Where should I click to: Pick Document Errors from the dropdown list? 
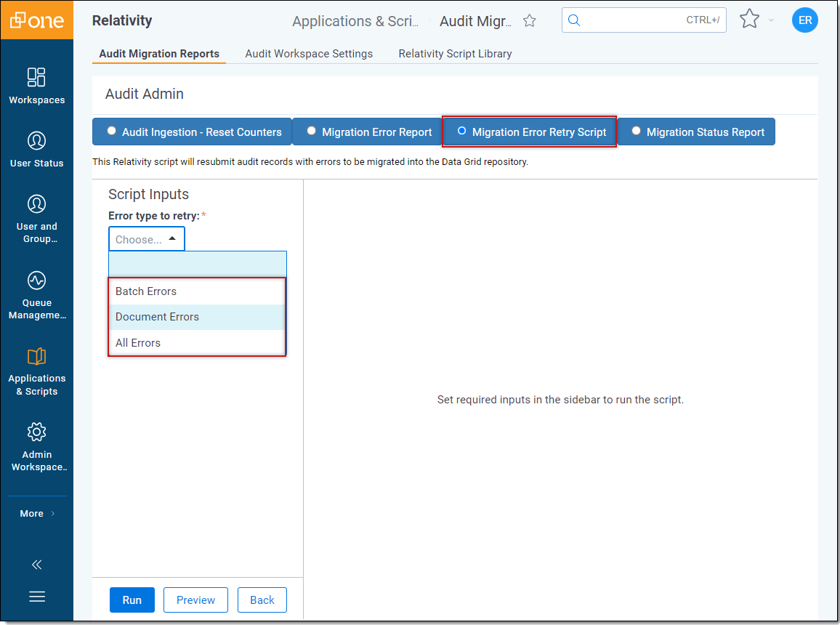(x=157, y=317)
